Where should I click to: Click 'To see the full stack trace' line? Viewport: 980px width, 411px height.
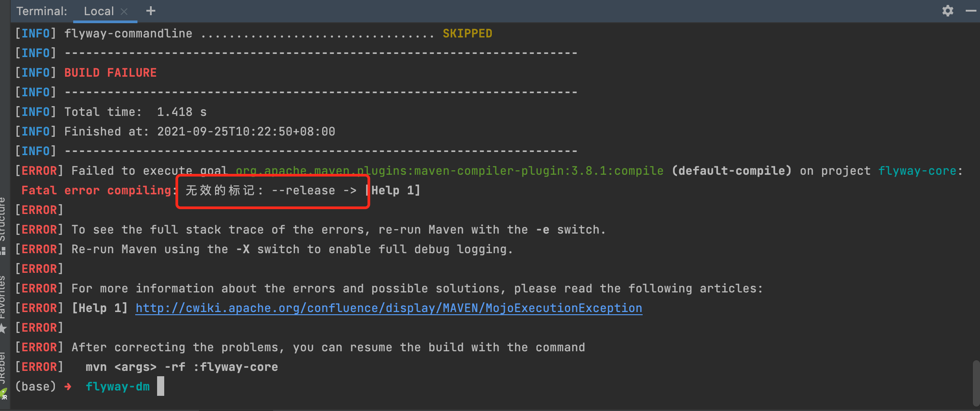coord(338,230)
